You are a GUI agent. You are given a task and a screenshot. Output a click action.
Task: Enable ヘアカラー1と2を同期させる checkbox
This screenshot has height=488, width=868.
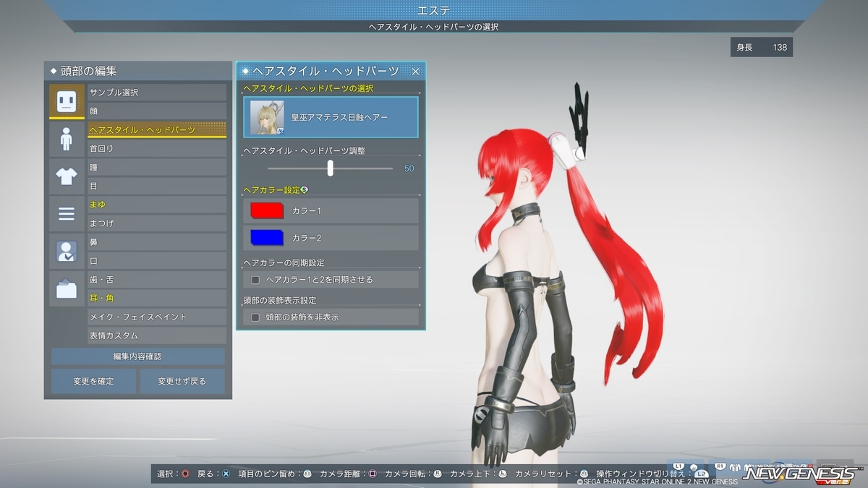click(x=255, y=279)
